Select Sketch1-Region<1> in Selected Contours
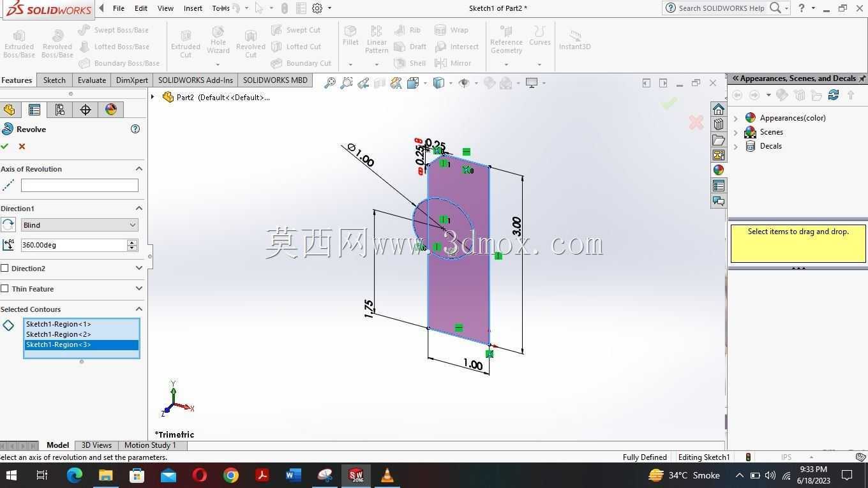868x488 pixels. click(82, 324)
